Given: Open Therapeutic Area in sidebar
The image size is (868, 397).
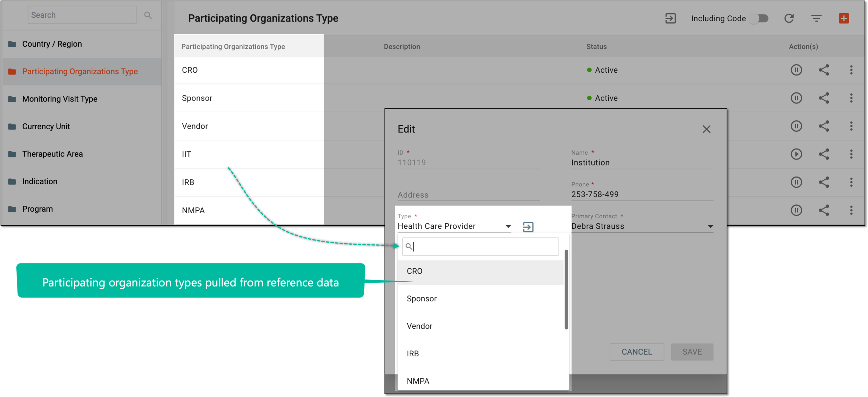Looking at the screenshot, I should (x=82, y=154).
